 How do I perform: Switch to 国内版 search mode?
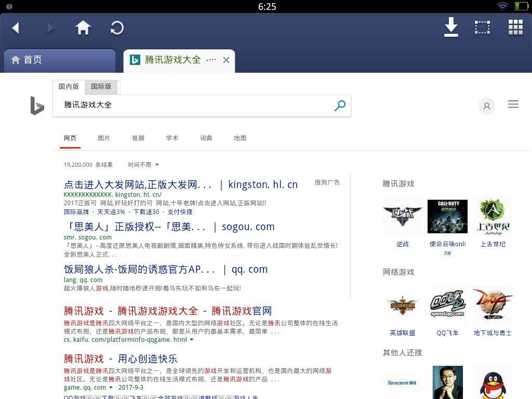click(x=69, y=87)
